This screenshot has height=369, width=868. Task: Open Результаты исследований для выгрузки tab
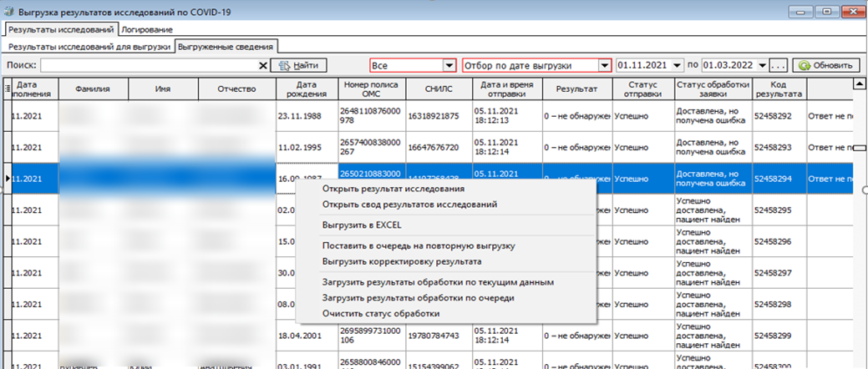87,47
